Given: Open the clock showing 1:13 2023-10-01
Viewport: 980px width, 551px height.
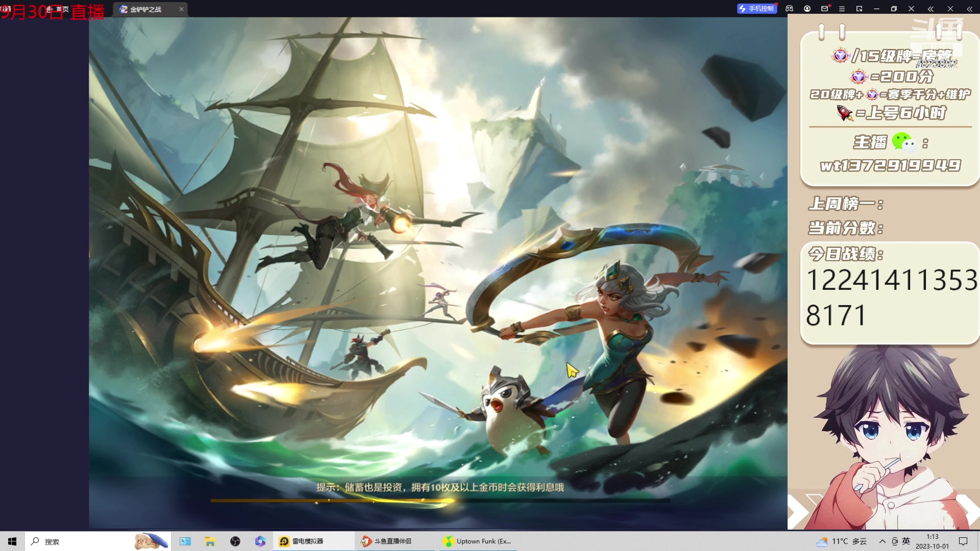Looking at the screenshot, I should pyautogui.click(x=933, y=541).
